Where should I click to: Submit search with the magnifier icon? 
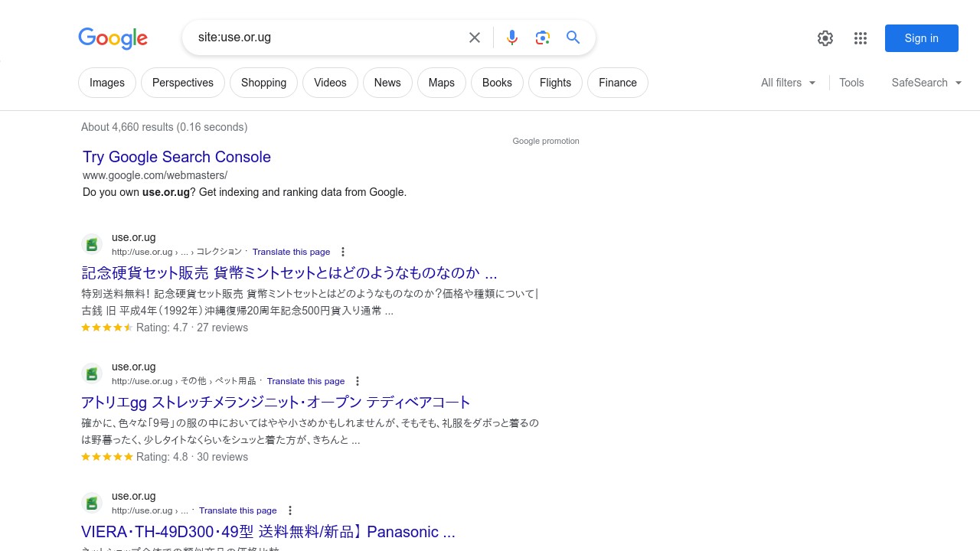pyautogui.click(x=573, y=37)
